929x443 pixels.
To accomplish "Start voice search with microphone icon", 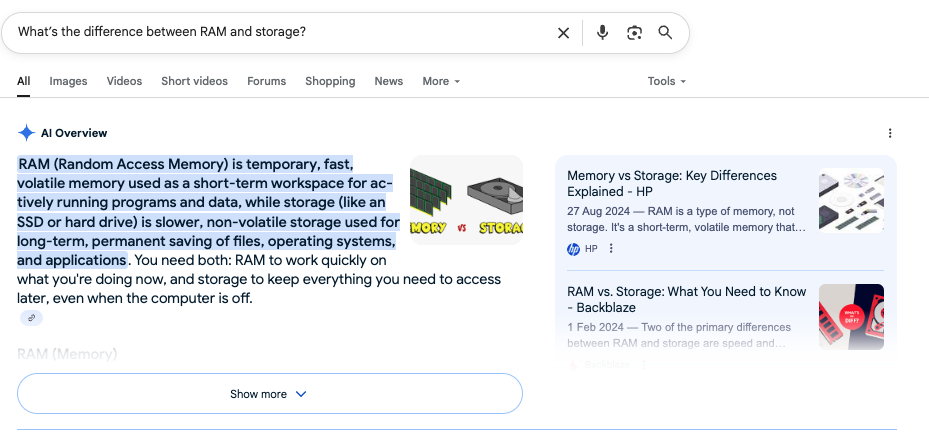I will pos(602,33).
